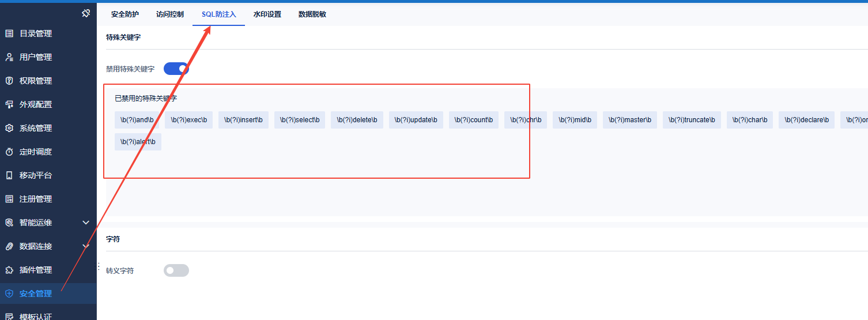
Task: Select the 数据脱敏 tab
Action: [312, 14]
